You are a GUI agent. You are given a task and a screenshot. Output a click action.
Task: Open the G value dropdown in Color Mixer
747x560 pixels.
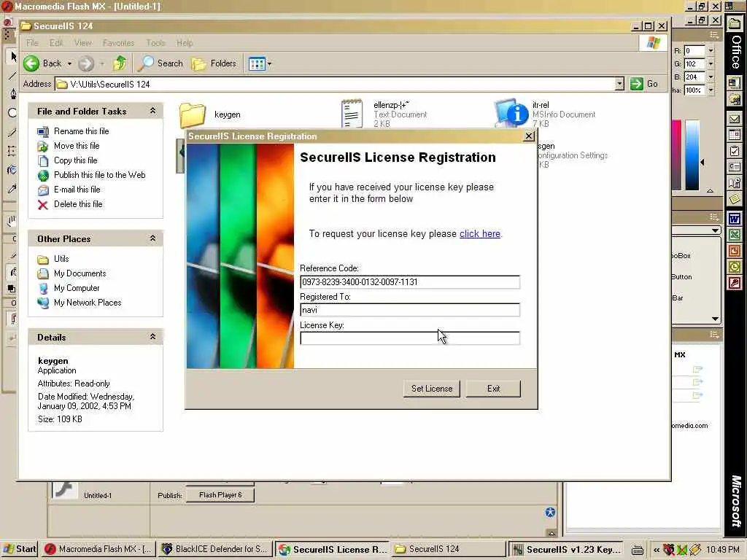click(x=711, y=64)
